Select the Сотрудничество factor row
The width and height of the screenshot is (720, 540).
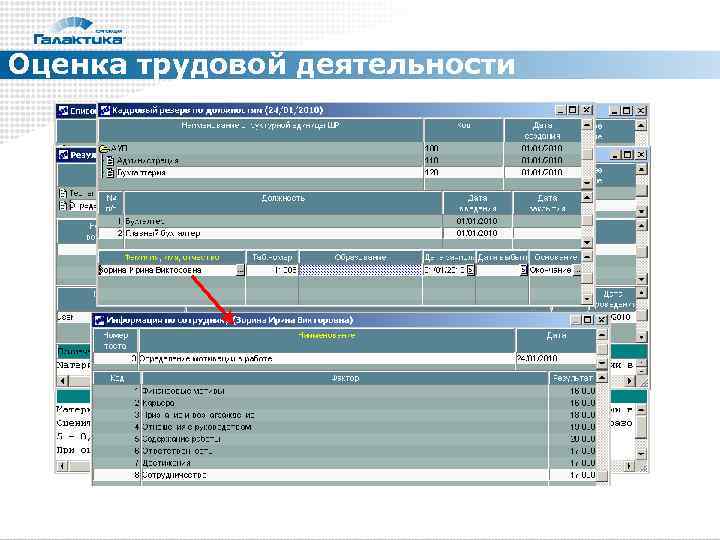[x=344, y=475]
